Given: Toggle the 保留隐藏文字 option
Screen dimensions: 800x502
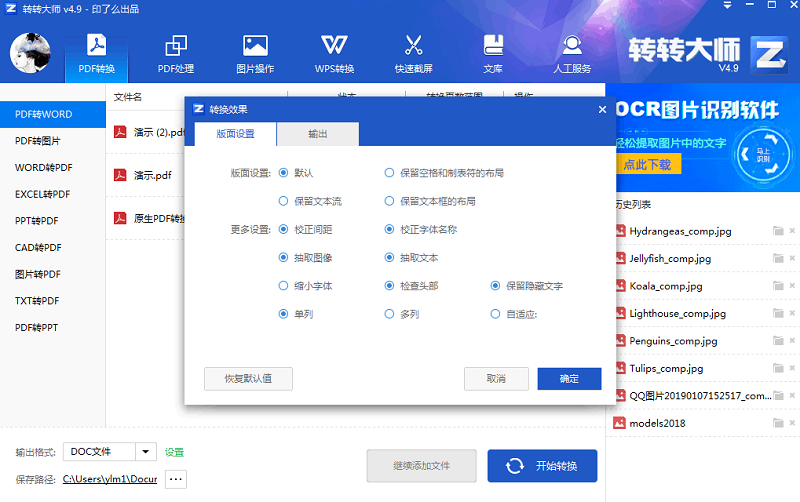Looking at the screenshot, I should [x=495, y=286].
